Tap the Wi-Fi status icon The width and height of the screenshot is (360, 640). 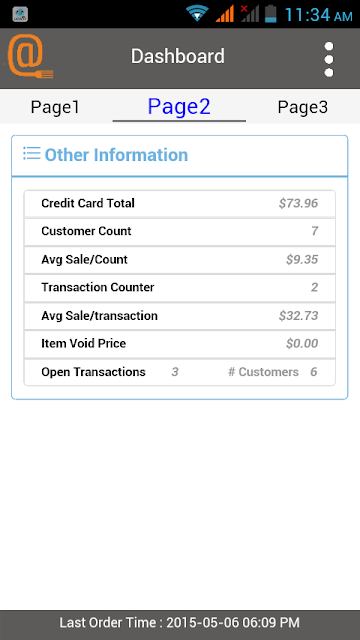pos(198,13)
